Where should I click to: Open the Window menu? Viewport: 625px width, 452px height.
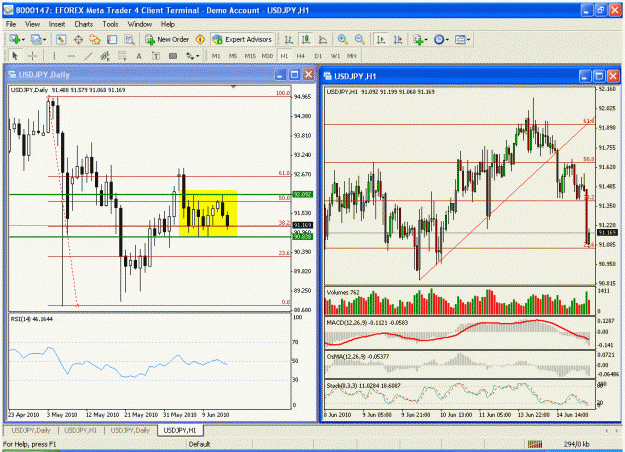click(140, 24)
